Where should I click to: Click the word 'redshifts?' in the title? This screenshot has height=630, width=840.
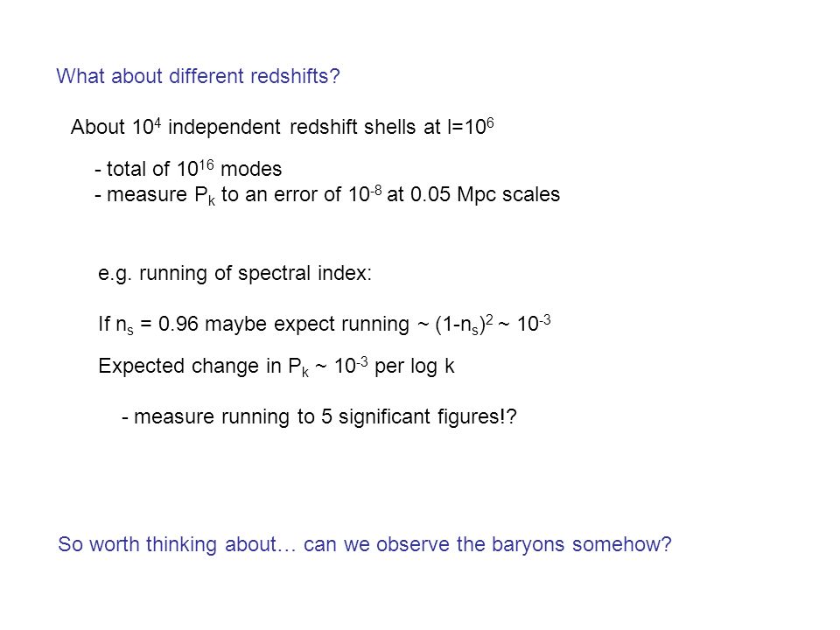[295, 76]
